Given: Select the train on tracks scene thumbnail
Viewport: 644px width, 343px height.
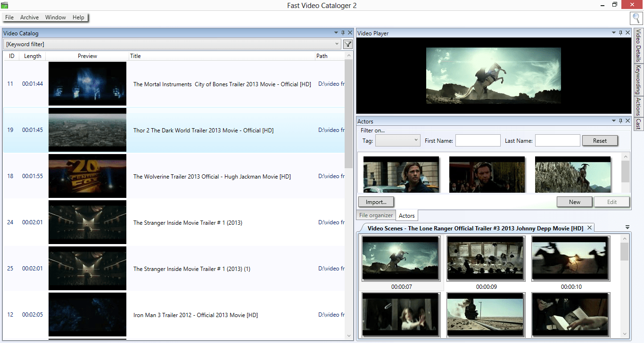Looking at the screenshot, I should point(486,314).
